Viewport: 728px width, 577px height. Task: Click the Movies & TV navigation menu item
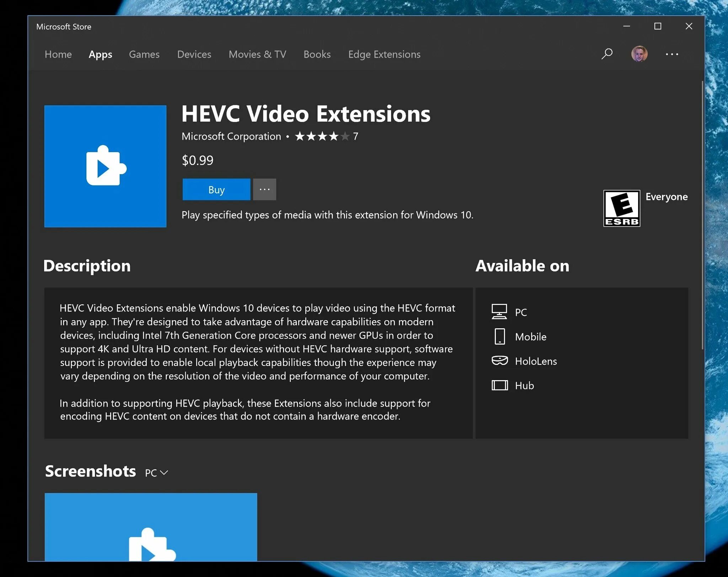(257, 54)
